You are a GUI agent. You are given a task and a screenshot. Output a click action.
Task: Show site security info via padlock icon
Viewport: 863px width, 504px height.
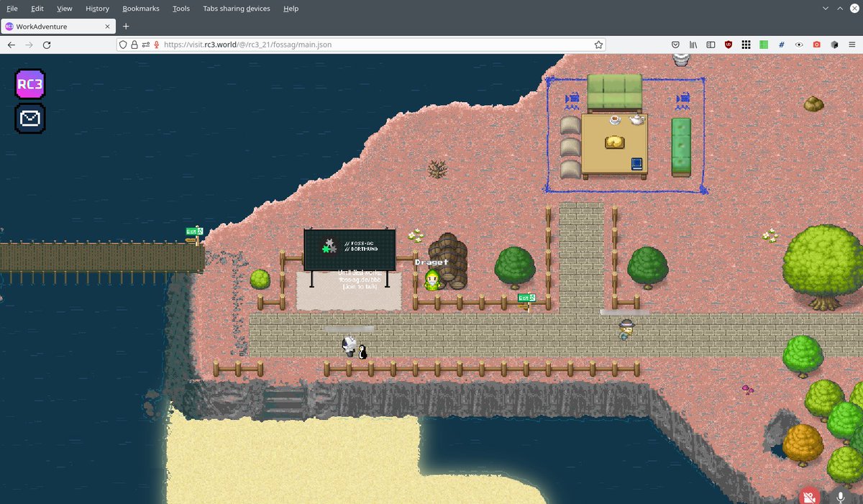click(x=134, y=45)
